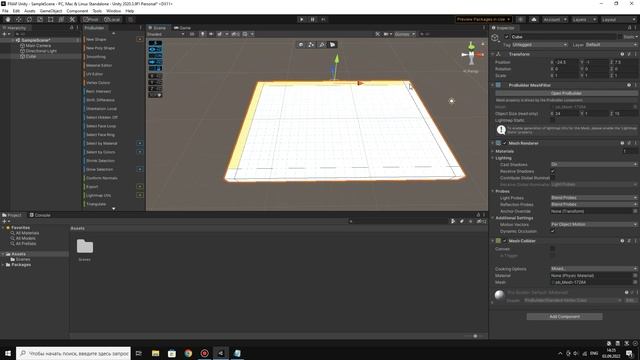
Task: Open the GameObject menu
Action: pyautogui.click(x=51, y=11)
